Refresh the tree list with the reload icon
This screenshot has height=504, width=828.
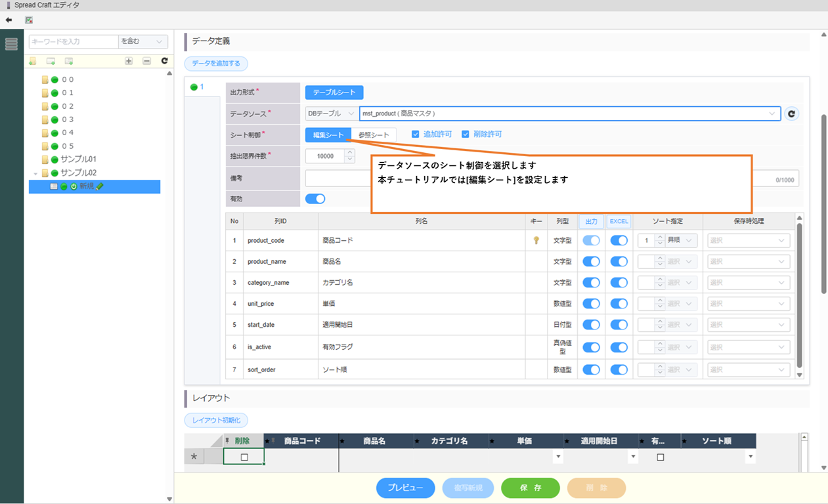[164, 61]
